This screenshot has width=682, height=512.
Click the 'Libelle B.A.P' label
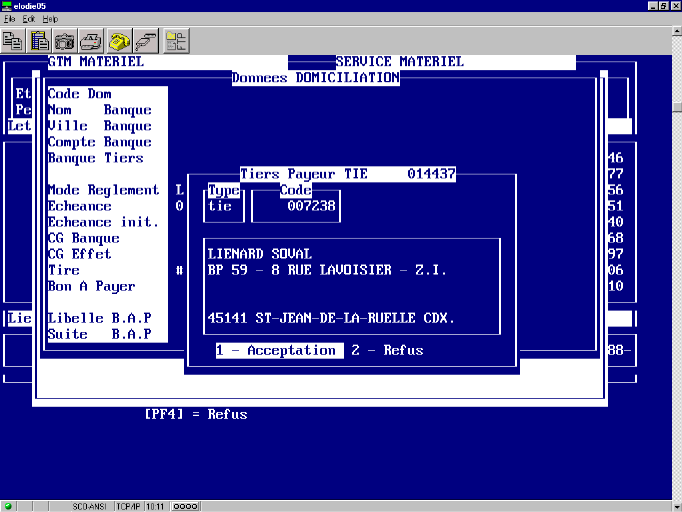pos(100,318)
